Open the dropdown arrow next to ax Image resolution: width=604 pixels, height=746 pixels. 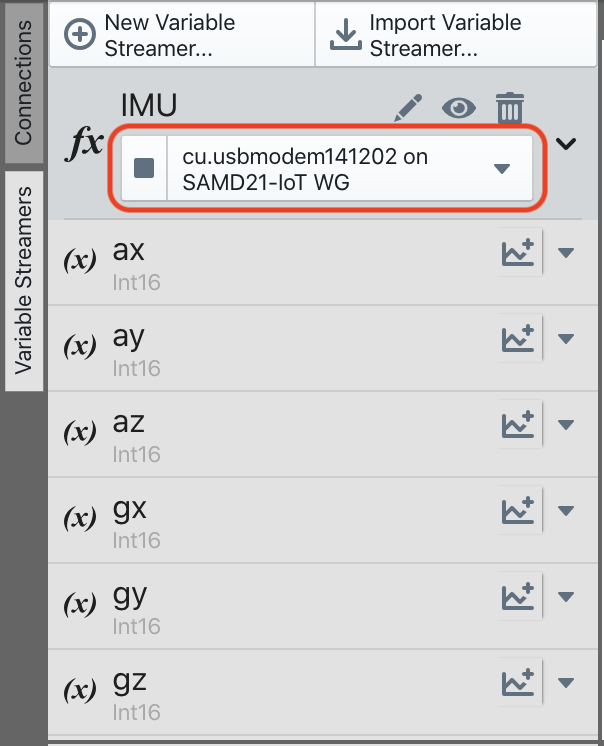point(566,254)
